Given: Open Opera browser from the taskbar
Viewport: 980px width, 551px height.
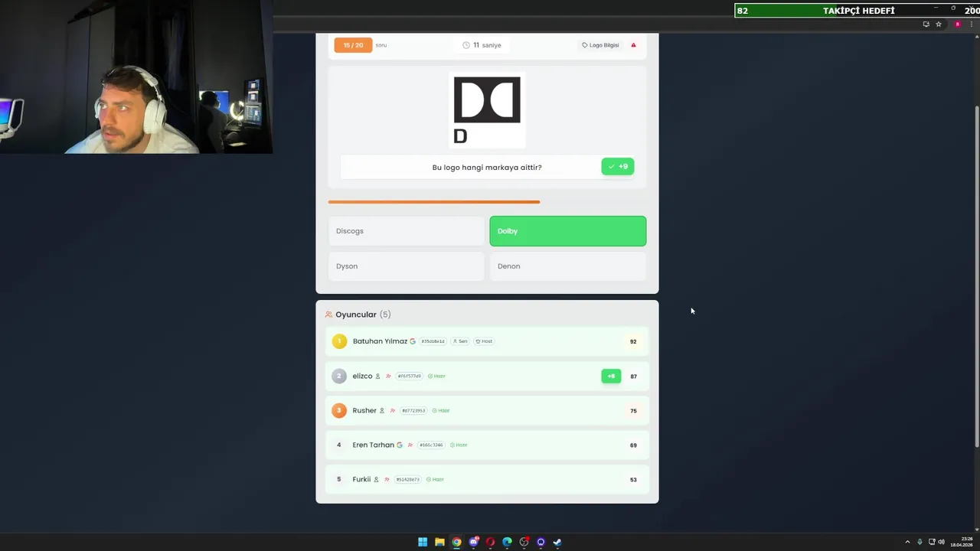Looking at the screenshot, I should [490, 542].
